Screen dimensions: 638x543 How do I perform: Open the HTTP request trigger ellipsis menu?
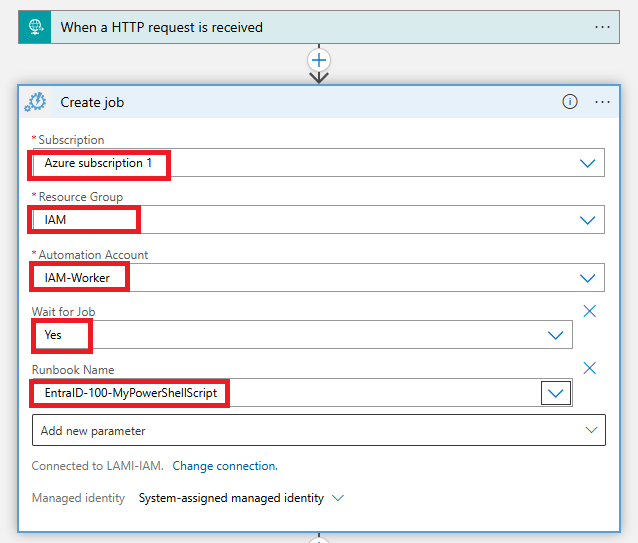[602, 27]
